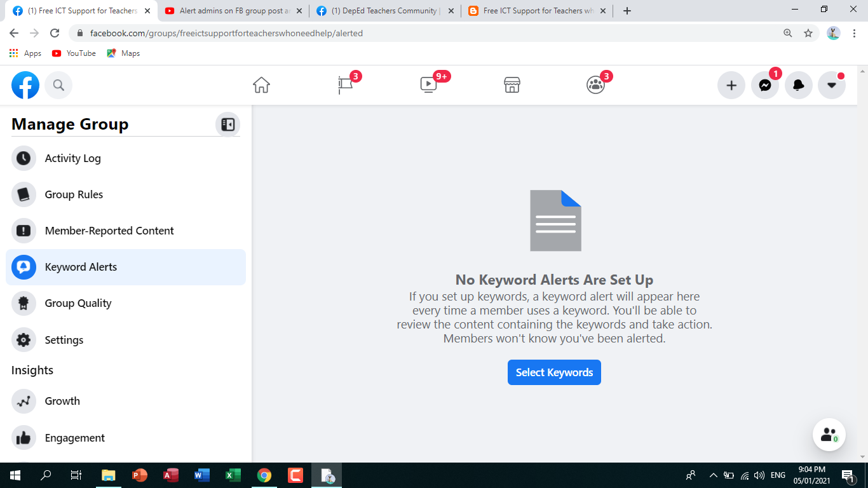The width and height of the screenshot is (868, 488).
Task: Open the Maps bookmark
Action: (123, 53)
